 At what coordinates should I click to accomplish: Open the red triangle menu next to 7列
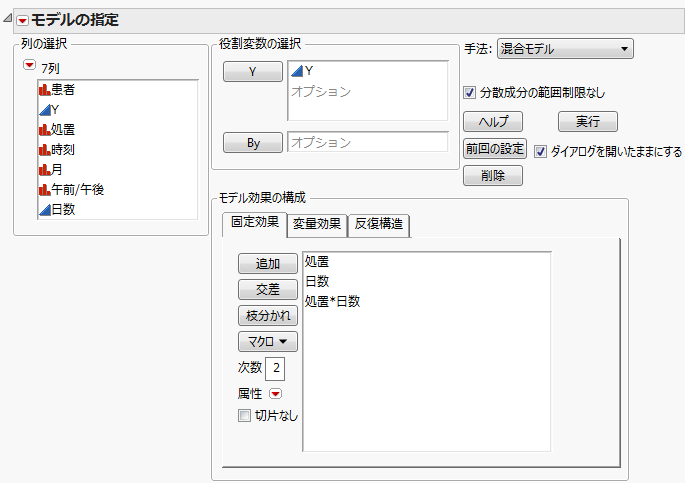pyautogui.click(x=29, y=65)
